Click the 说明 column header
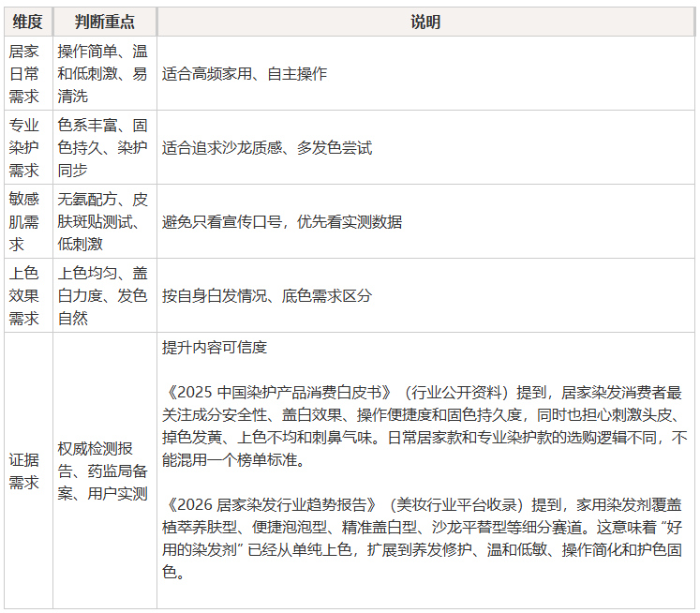 [x=425, y=22]
